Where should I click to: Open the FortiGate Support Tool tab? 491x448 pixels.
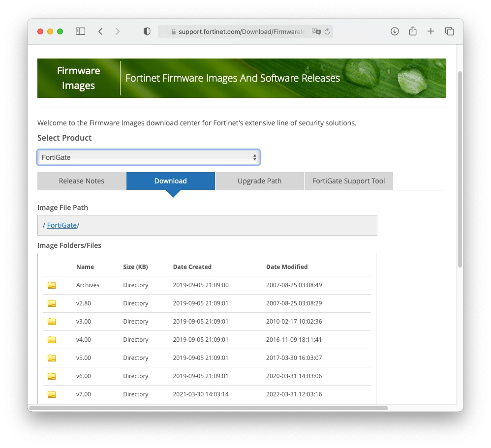348,181
